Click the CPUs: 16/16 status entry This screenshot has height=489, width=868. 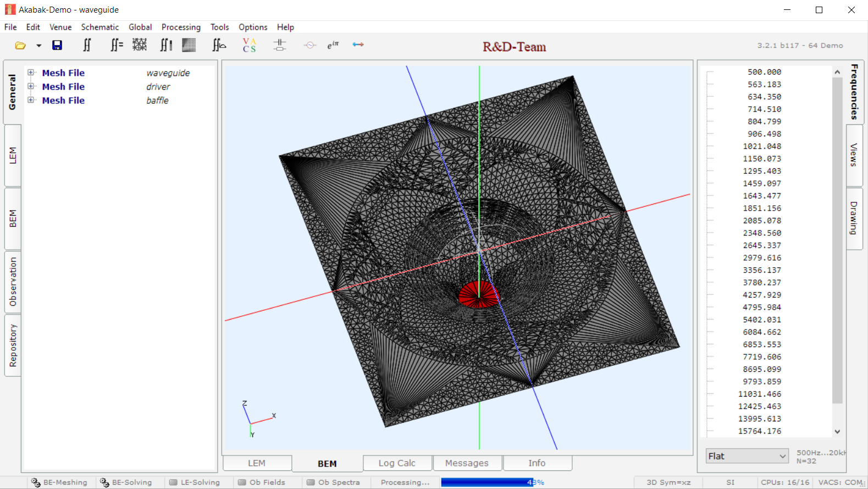[785, 482]
